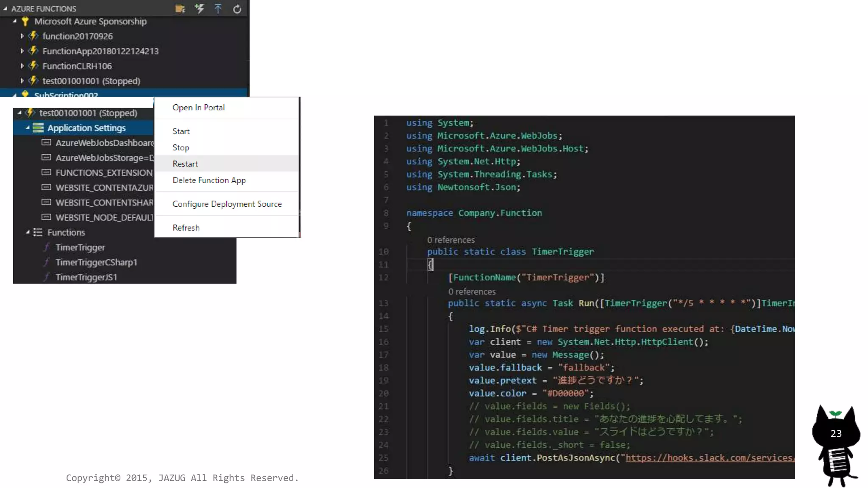Select the WEBSITE_NODE_DEFAULT setting entry
Image resolution: width=868 pixels, height=488 pixels.
click(x=104, y=217)
